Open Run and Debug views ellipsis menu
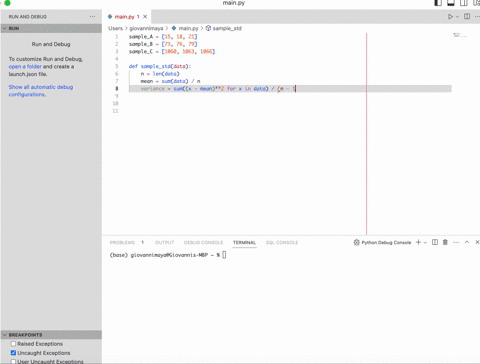 [x=92, y=16]
